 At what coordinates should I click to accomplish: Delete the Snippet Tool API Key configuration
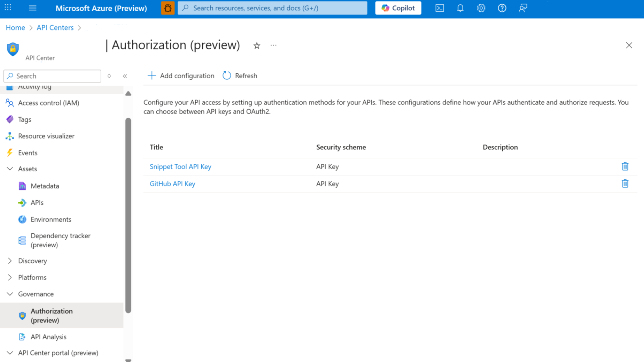tap(625, 166)
